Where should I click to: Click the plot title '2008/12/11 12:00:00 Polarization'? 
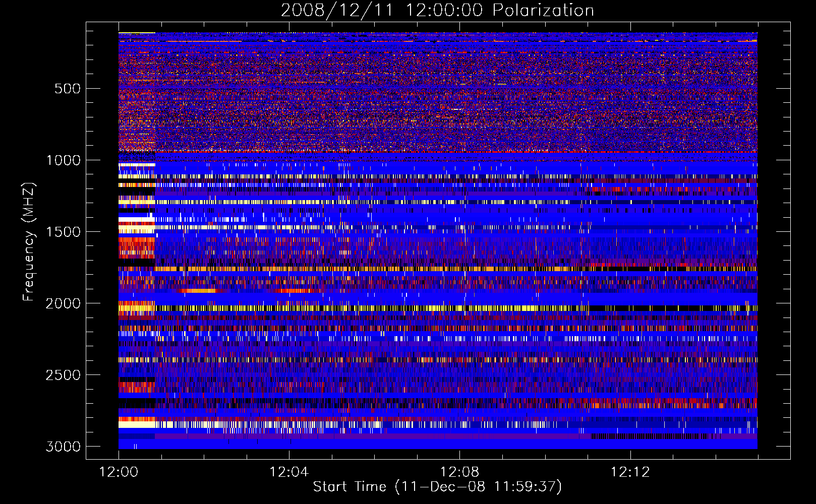pyautogui.click(x=437, y=11)
